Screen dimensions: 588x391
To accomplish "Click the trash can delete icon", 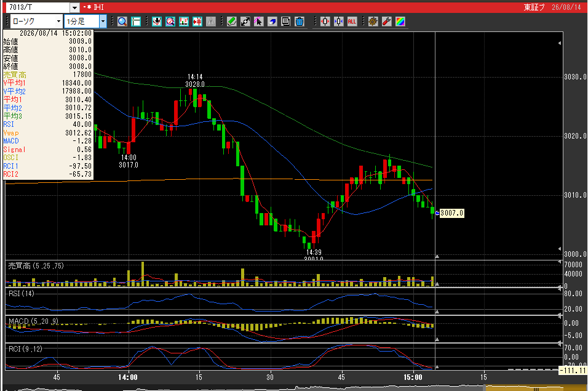I will [300, 22].
